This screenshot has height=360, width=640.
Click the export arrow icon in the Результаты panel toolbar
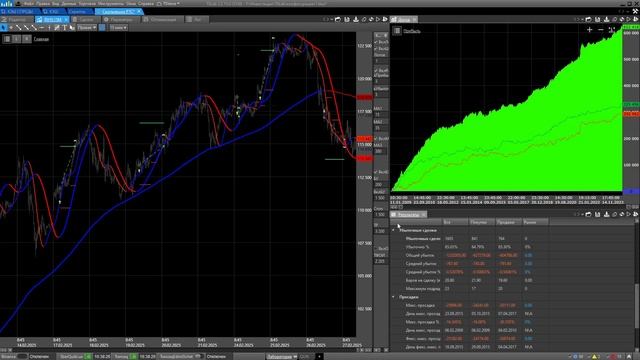click(x=607, y=214)
